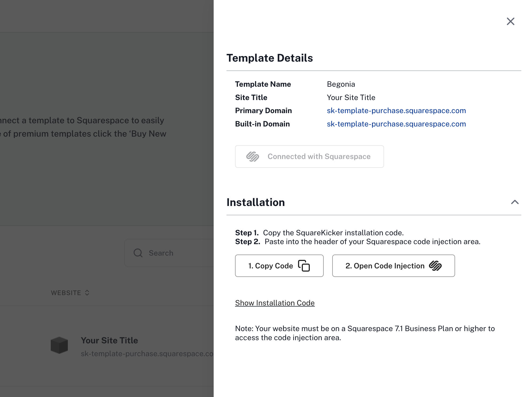Sort by WEBSITE column arrows
532x397 pixels.
point(87,293)
